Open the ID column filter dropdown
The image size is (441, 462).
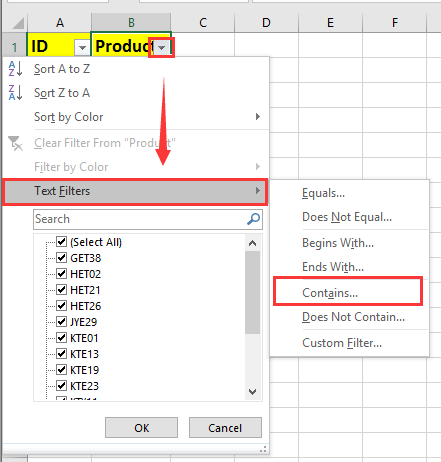82,48
